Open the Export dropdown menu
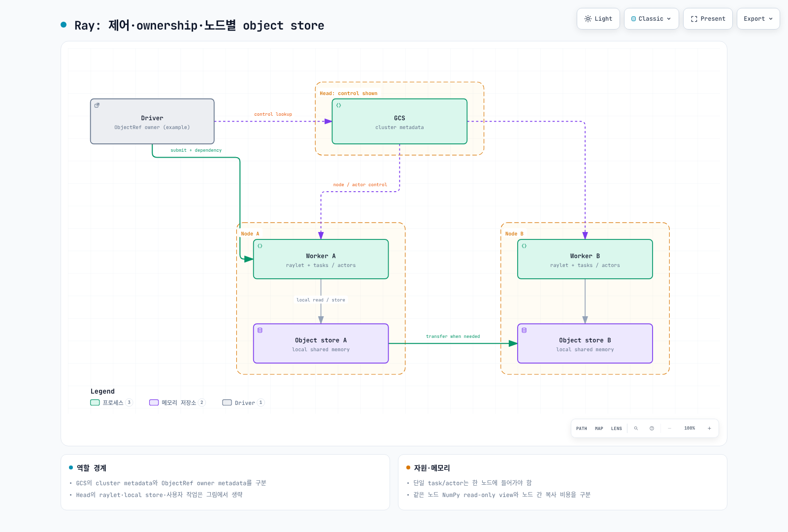788x532 pixels. [758, 19]
